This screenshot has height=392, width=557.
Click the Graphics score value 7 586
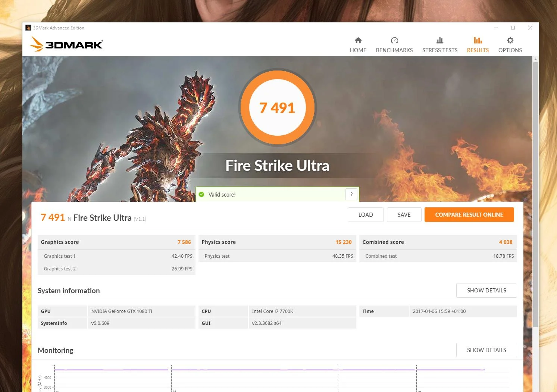[184, 242]
